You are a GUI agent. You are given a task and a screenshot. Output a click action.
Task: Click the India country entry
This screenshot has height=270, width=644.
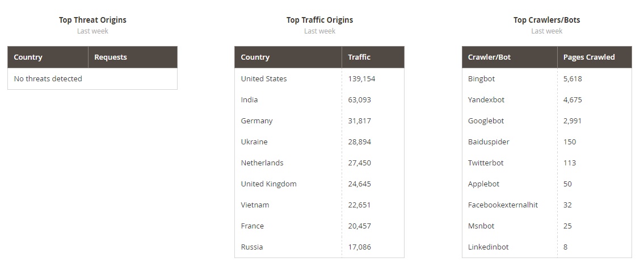point(250,99)
